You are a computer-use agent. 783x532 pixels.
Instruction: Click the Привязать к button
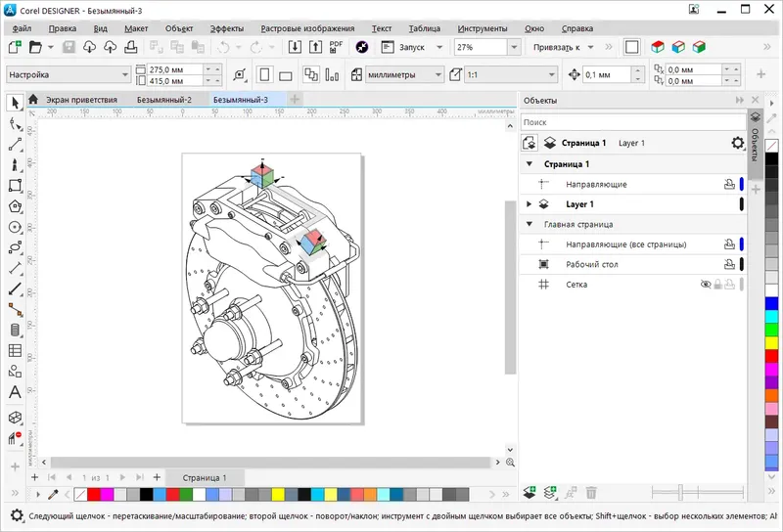pyautogui.click(x=557, y=47)
